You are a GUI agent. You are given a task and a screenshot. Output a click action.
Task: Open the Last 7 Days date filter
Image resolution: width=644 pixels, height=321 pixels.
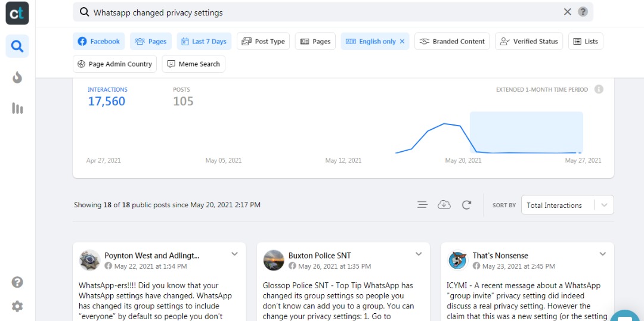[204, 42]
